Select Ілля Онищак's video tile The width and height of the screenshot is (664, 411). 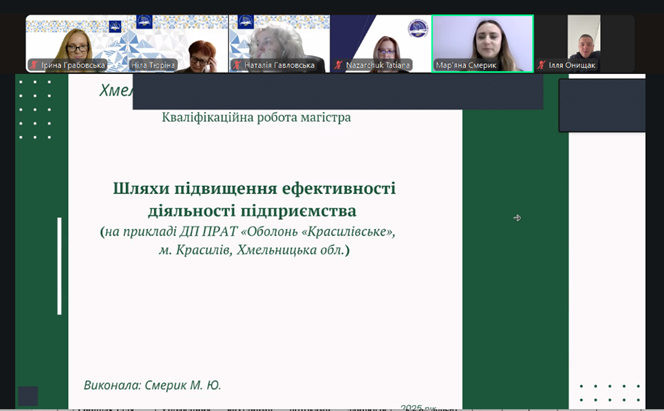[x=584, y=43]
